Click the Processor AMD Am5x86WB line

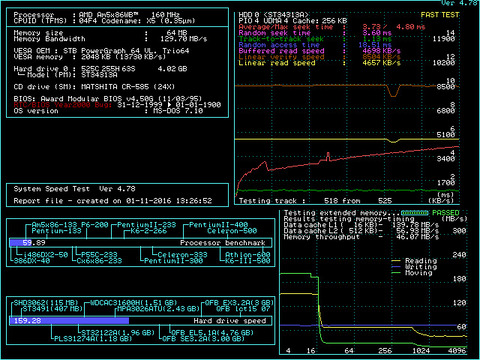click(x=97, y=15)
